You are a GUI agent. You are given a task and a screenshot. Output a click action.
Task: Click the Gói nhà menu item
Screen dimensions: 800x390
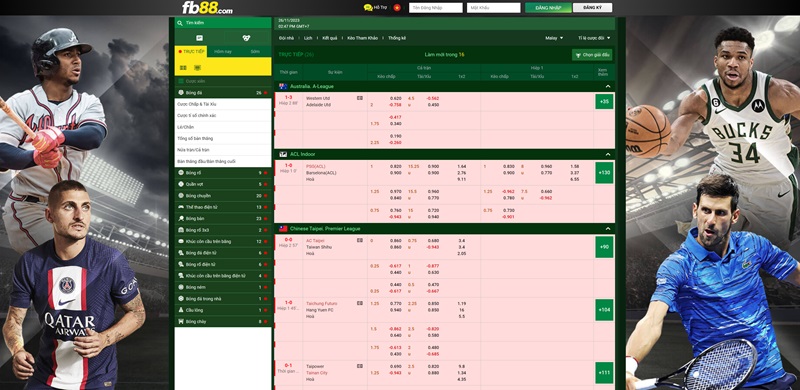(286, 38)
